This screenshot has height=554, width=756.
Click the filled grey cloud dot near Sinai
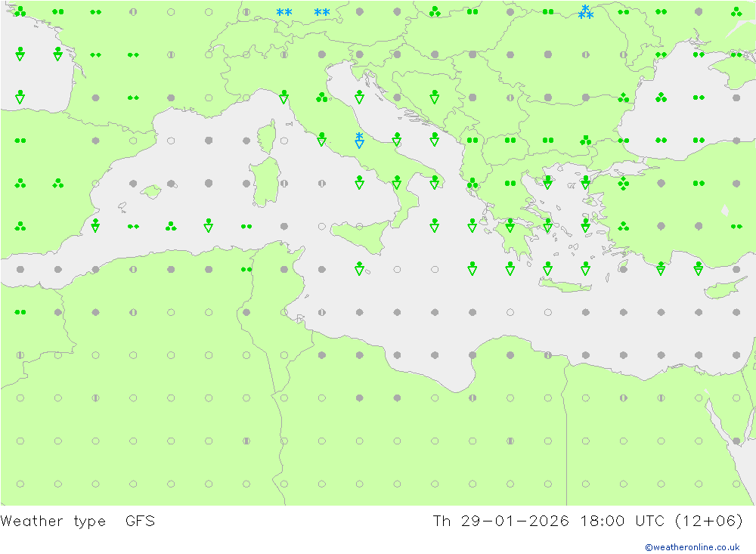click(x=736, y=441)
